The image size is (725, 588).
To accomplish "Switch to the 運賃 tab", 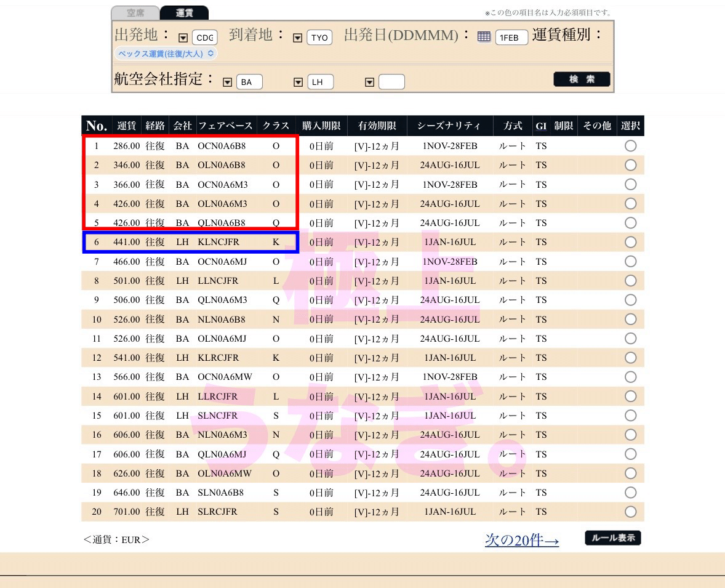I will [x=183, y=12].
